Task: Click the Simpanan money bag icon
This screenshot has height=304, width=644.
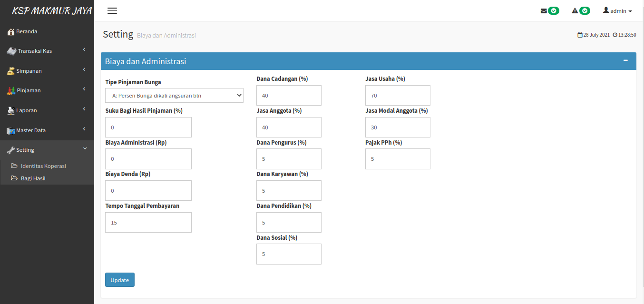Action: point(11,71)
